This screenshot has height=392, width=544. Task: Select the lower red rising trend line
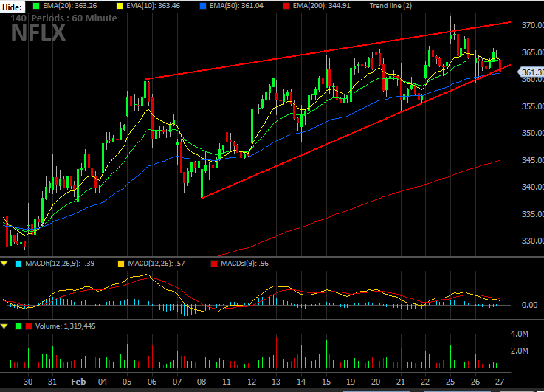tap(356, 131)
